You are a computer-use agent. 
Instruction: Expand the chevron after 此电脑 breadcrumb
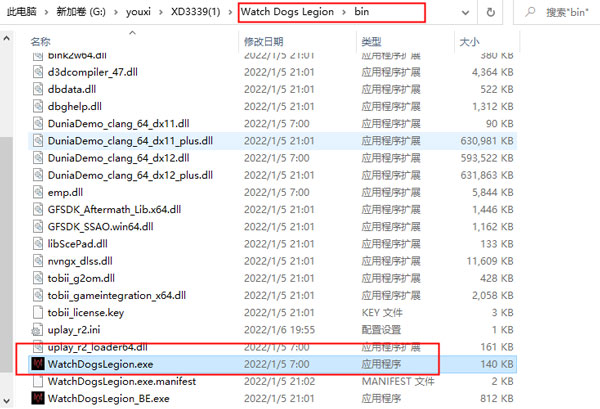pos(47,12)
